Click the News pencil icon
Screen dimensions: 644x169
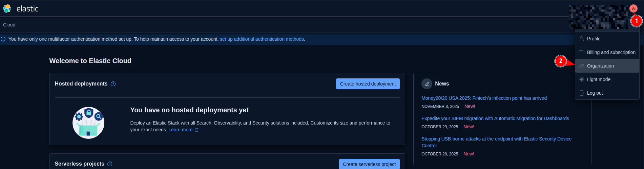tap(427, 84)
